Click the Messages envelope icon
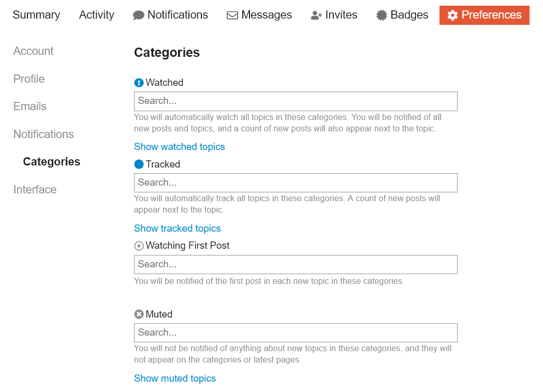This screenshot has height=392, width=543. tap(232, 15)
